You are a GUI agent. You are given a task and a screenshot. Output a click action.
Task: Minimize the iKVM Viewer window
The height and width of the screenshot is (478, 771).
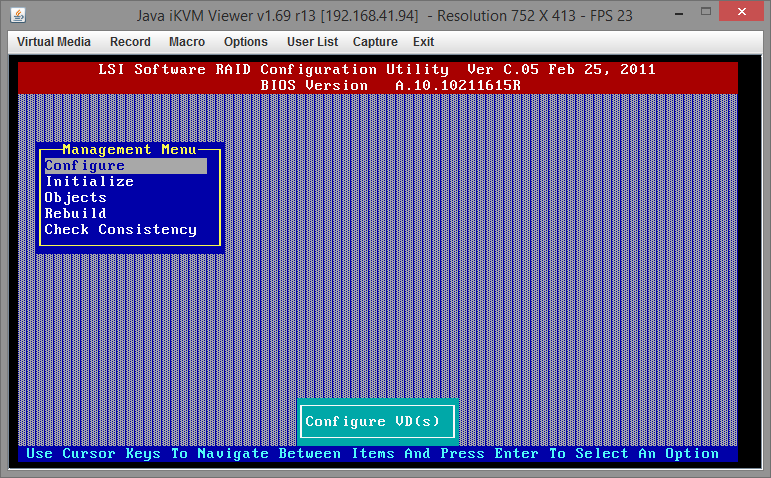679,14
